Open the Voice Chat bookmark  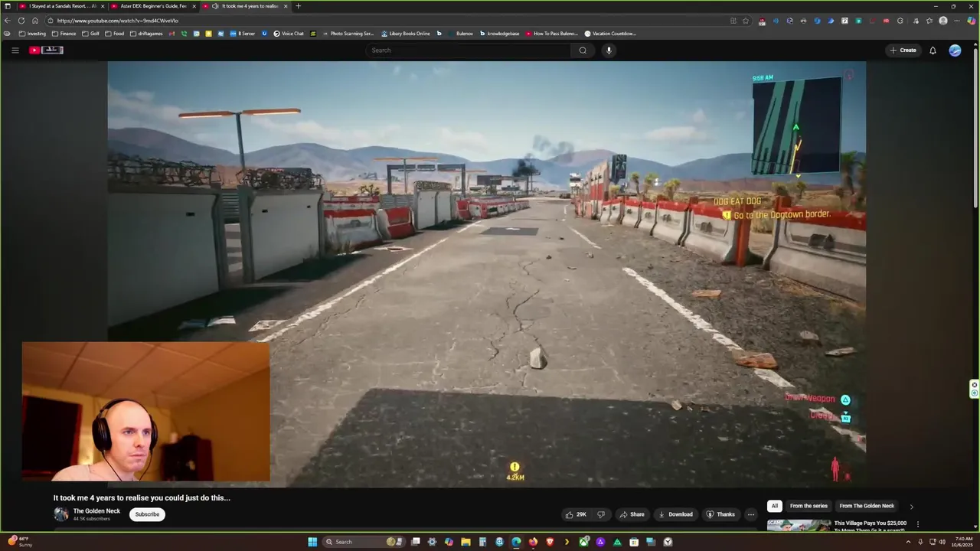pyautogui.click(x=289, y=34)
